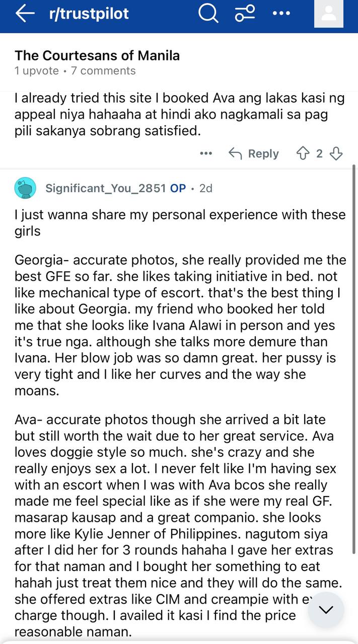Downvote the comment with 2 votes
358x644 pixels.
[336, 153]
